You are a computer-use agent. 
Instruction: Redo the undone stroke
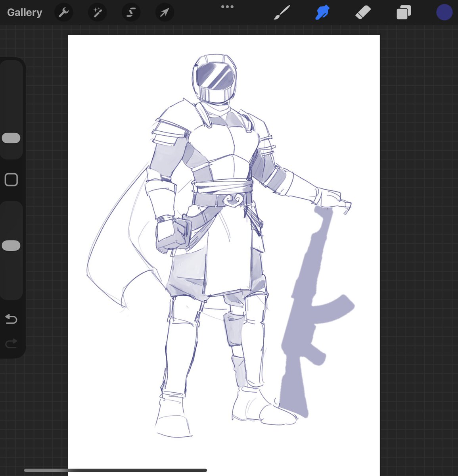11,343
